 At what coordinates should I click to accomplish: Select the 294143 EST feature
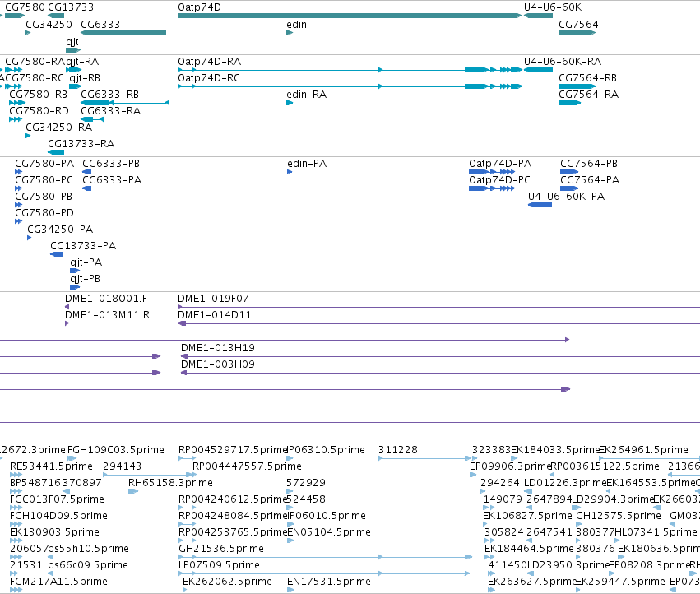click(150, 475)
